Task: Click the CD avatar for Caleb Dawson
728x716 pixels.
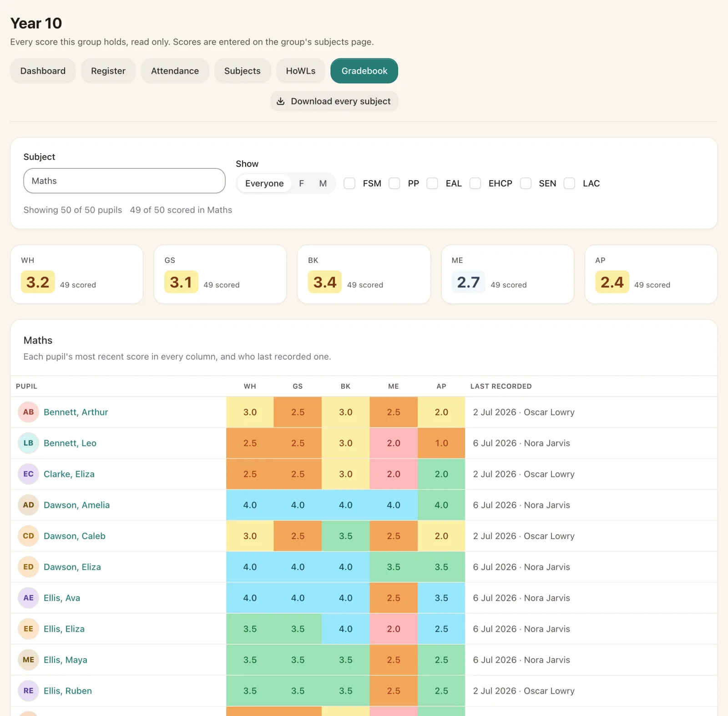Action: [28, 536]
